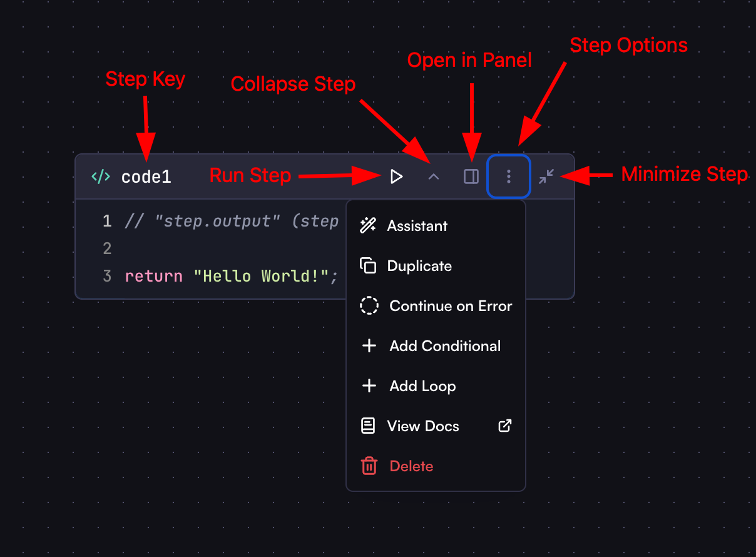The width and height of the screenshot is (756, 557).
Task: Delete the code1 step
Action: point(411,466)
